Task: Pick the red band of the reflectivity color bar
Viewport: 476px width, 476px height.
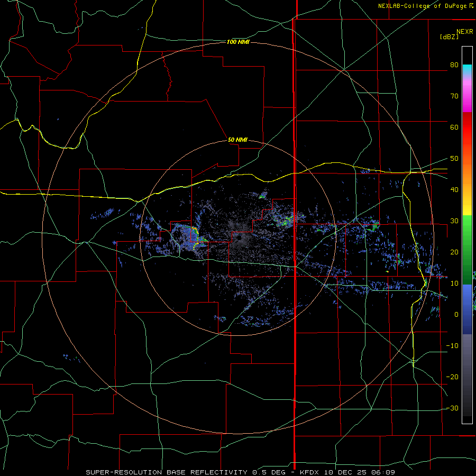Action: tap(467, 127)
